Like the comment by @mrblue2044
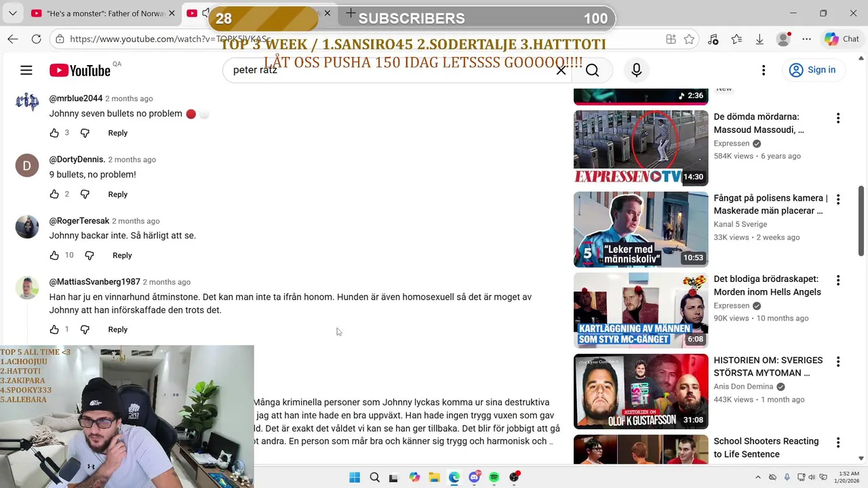The height and width of the screenshot is (488, 868). point(54,133)
